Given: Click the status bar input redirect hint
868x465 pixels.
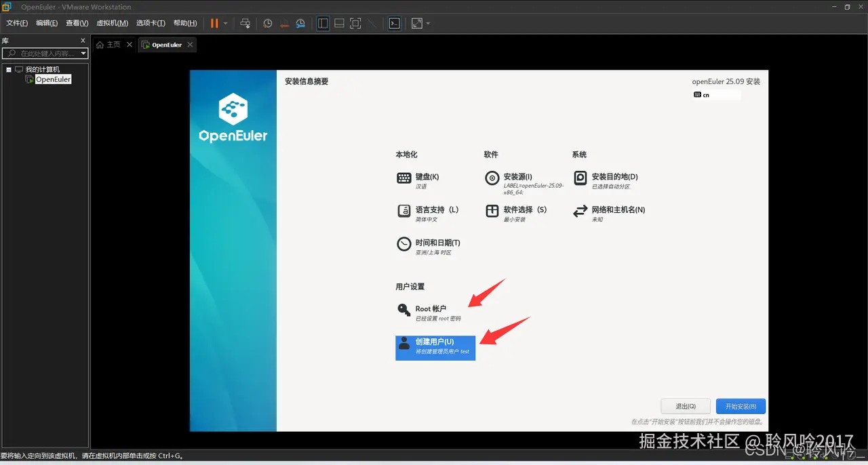Looking at the screenshot, I should 92,456.
